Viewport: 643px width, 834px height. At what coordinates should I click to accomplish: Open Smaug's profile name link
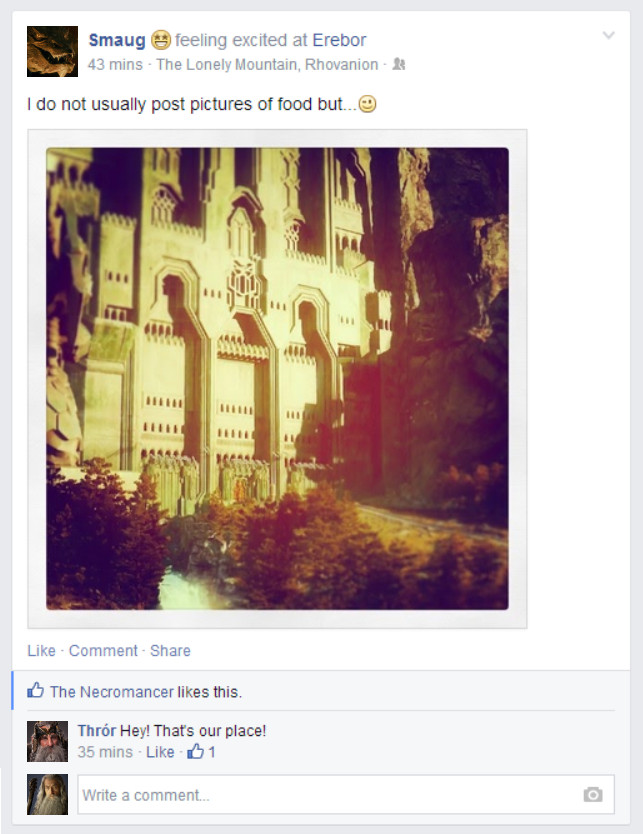(117, 40)
